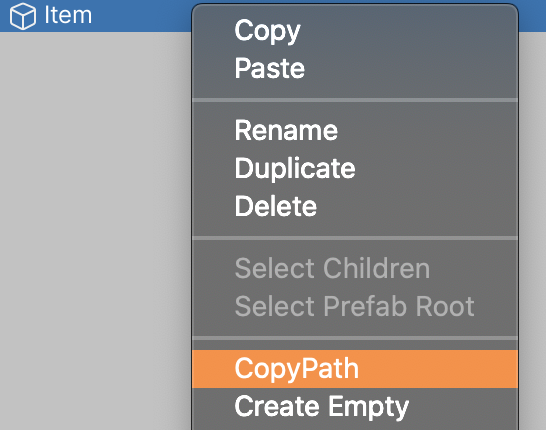Viewport: 546px width, 430px height.
Task: Remove Item using the Delete option
Action: 355,206
